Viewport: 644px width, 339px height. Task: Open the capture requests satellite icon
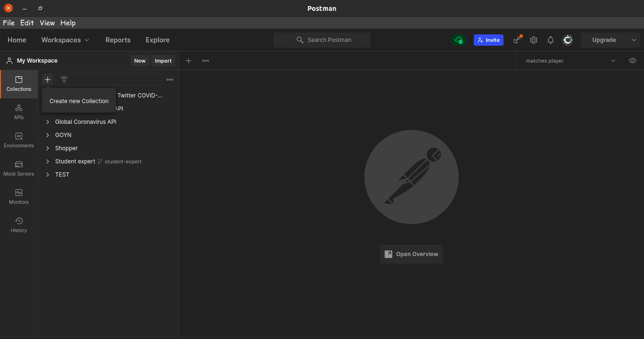[x=518, y=40]
